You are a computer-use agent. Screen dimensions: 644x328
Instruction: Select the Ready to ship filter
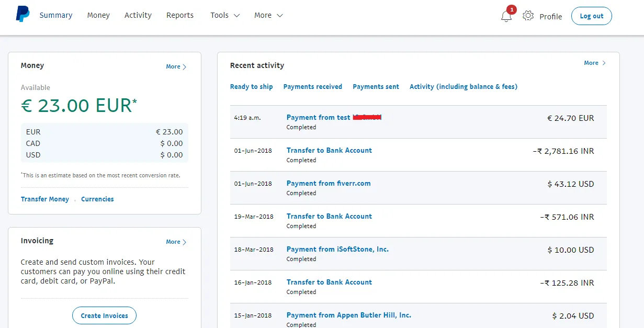(252, 87)
